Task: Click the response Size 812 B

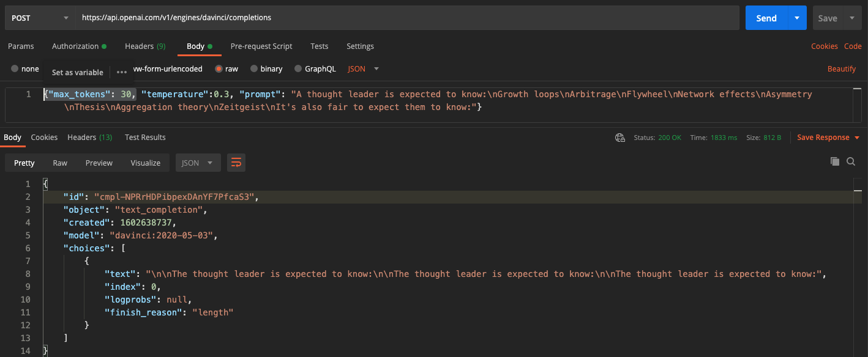Action: (763, 138)
